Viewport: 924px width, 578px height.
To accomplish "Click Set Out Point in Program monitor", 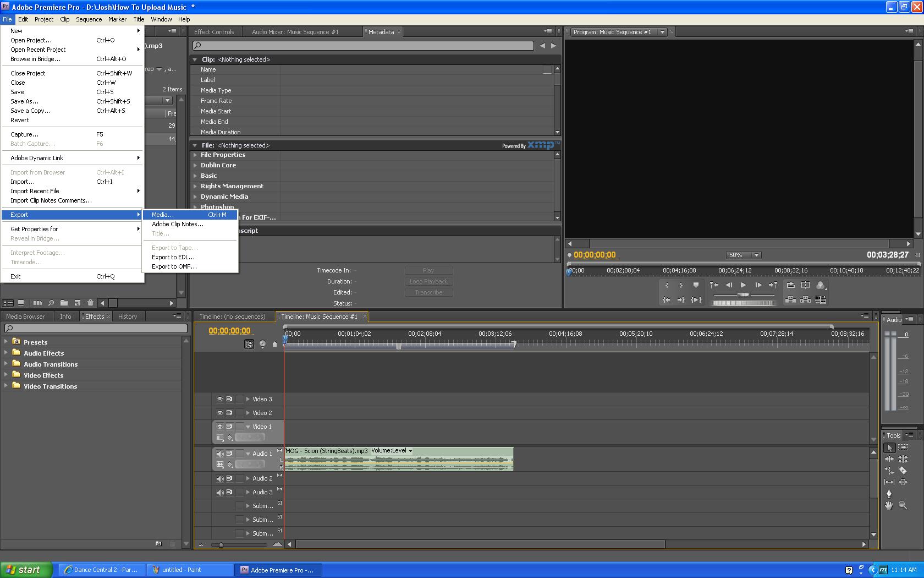I will click(x=681, y=285).
